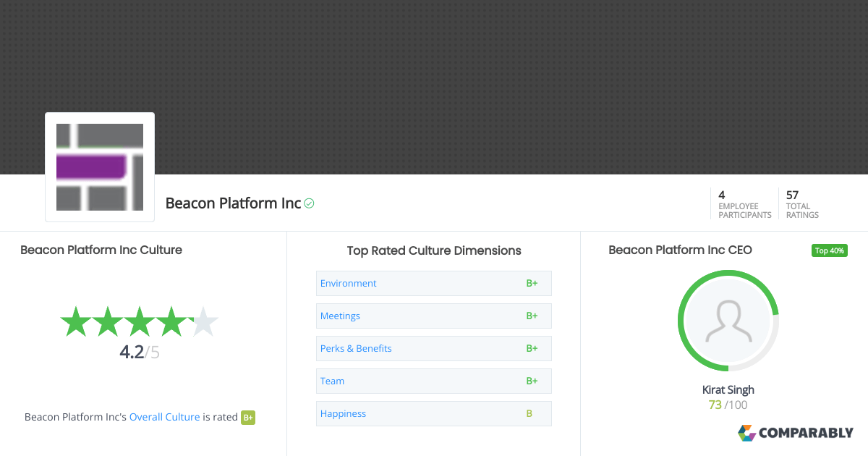
Task: Open the Beacon Platform Inc Culture section
Action: tap(101, 250)
